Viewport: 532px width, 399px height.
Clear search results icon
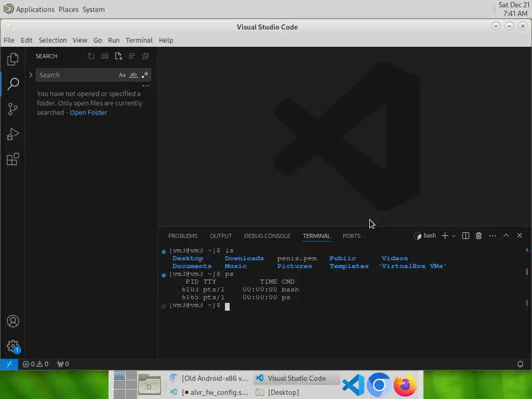point(105,56)
